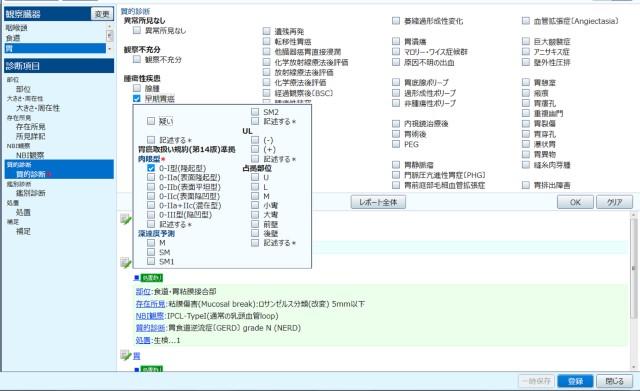This screenshot has height=391, width=640.
Task: Check 過形成性ポリープ checkbox
Action: click(396, 93)
